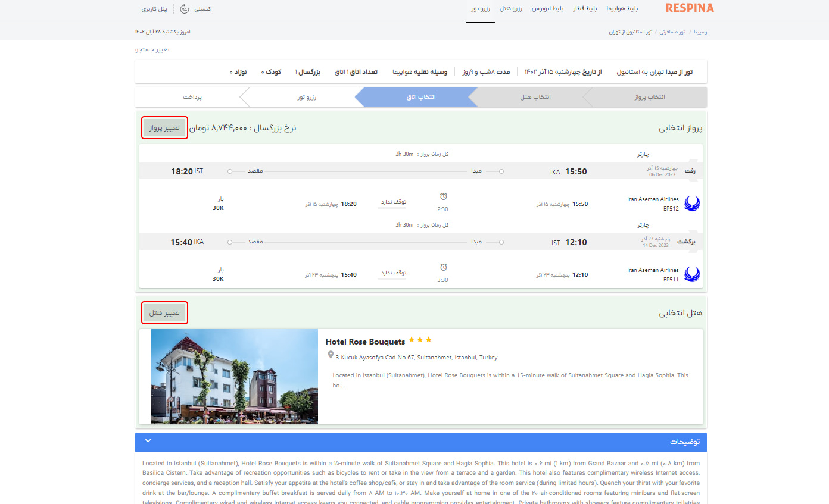
Task: Click the clock icon above 3:30 duration
Action: point(443,268)
